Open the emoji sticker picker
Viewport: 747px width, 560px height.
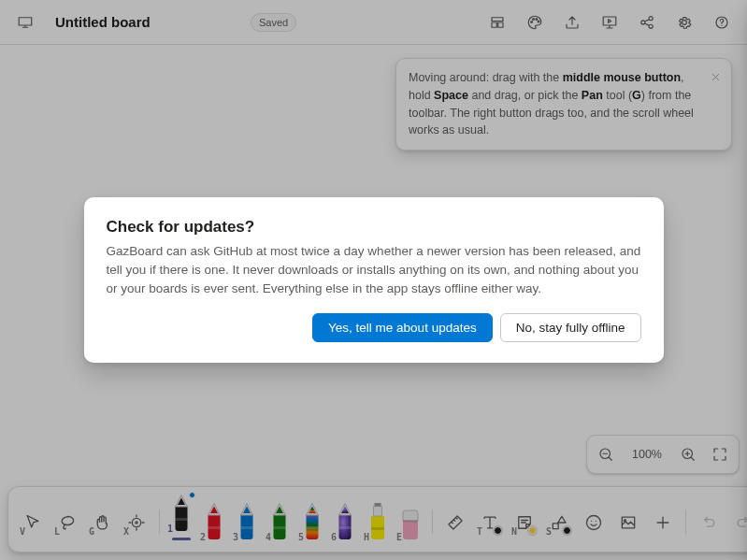click(594, 523)
